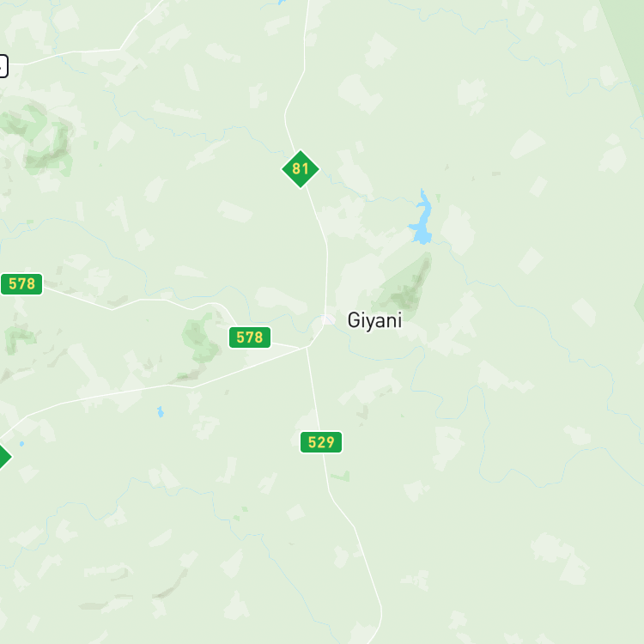The width and height of the screenshot is (644, 644).
Task: Click the route 81 diamond shield
Action: tap(301, 169)
